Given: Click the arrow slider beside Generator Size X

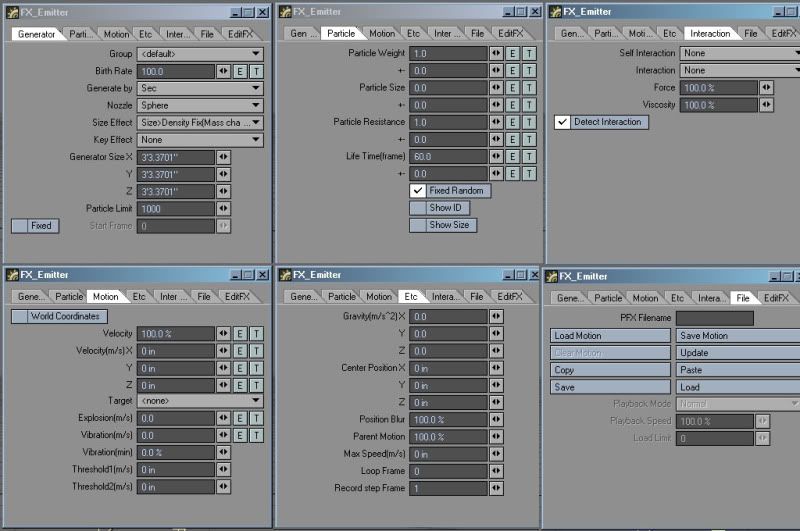Looking at the screenshot, I should coord(223,157).
